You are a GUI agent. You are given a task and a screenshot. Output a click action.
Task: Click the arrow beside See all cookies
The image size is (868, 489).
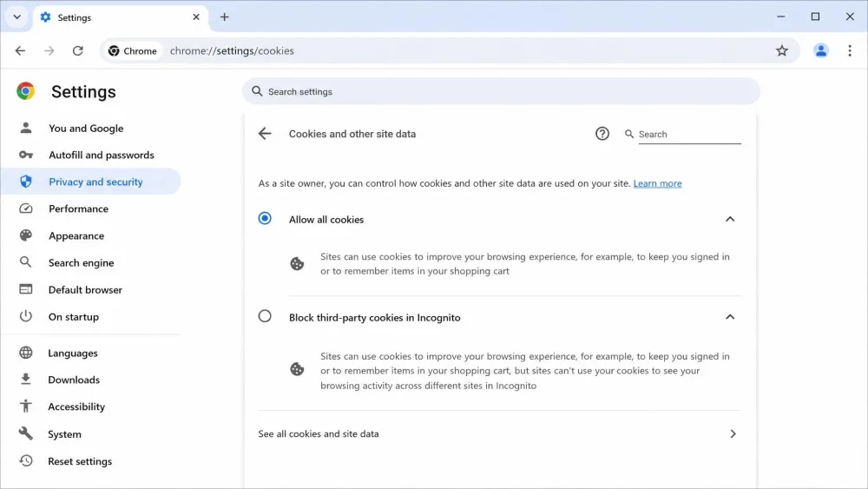point(733,433)
